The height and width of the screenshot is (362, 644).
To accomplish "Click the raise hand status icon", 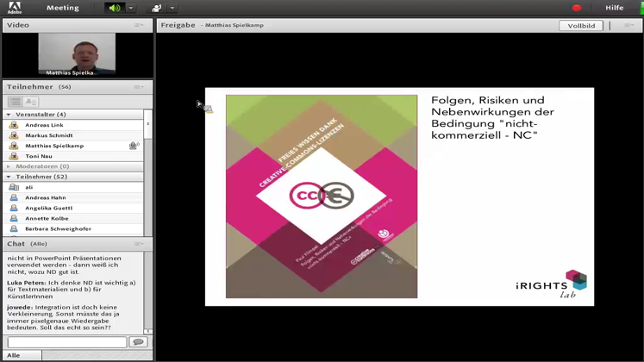I will 156,8.
